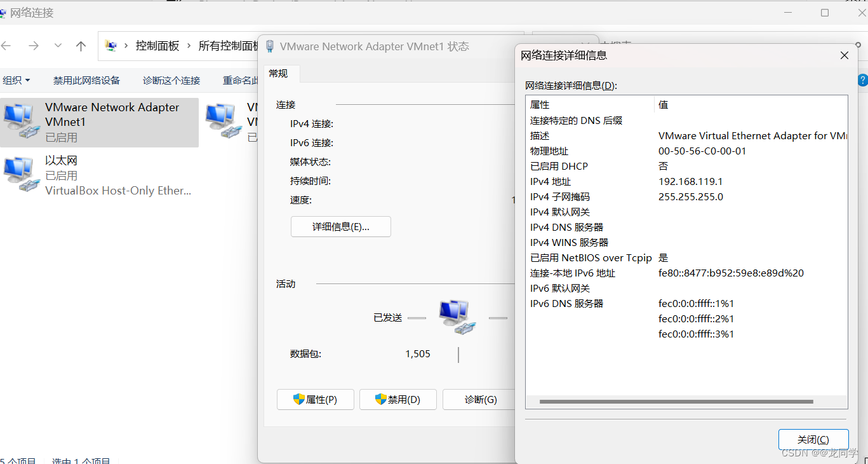This screenshot has width=868, height=464.
Task: Click the 属性 column header
Action: click(x=590, y=105)
